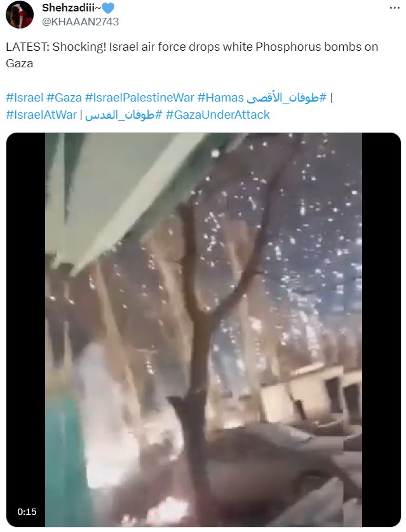Click the tweet text about white Phosphorus
This screenshot has height=532, width=406.
192,55
